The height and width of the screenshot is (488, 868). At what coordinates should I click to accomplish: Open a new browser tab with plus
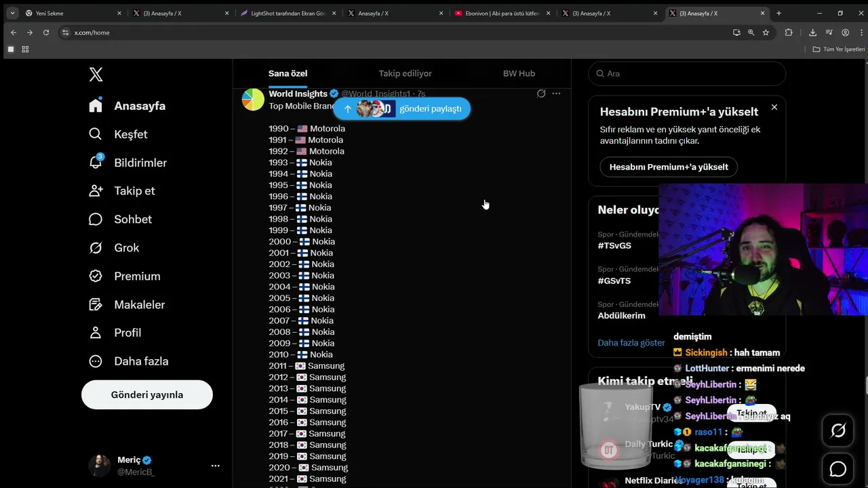778,13
